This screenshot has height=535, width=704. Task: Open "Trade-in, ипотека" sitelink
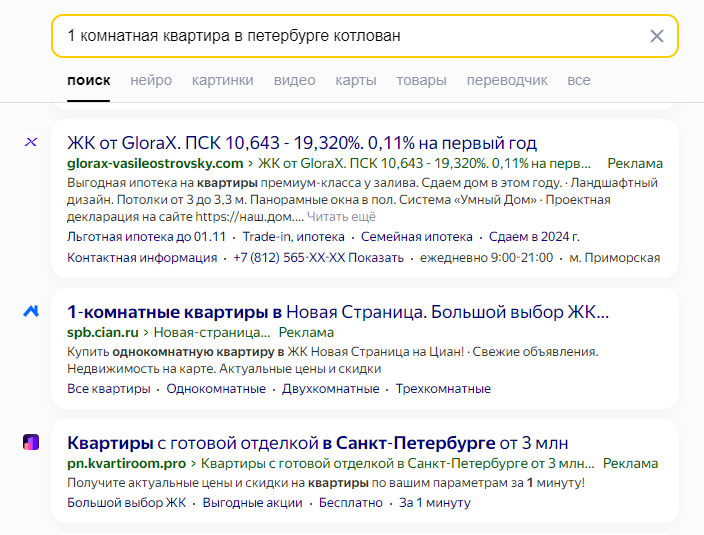pos(294,237)
